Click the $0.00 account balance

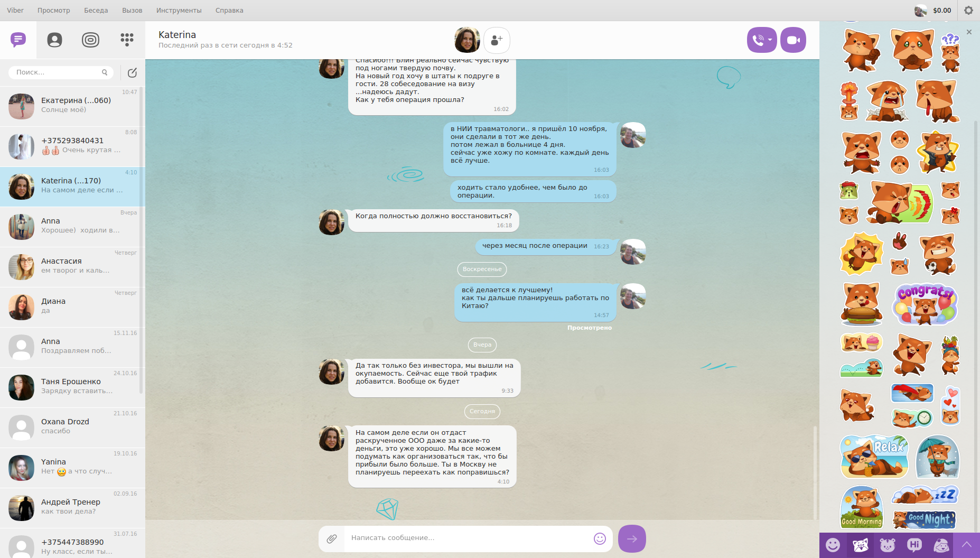point(942,10)
